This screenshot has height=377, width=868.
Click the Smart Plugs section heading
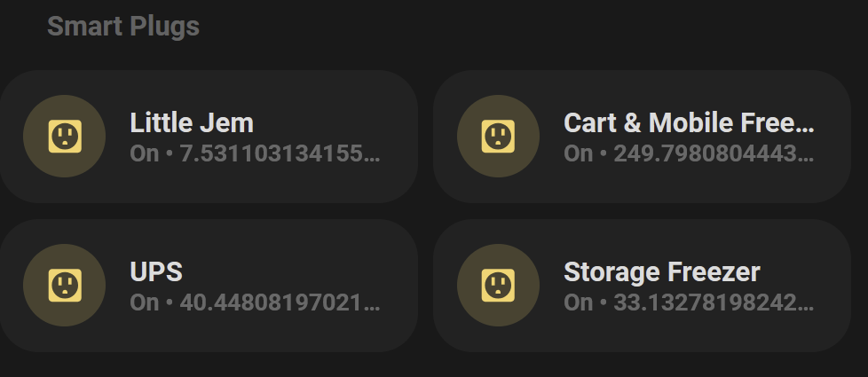(123, 26)
